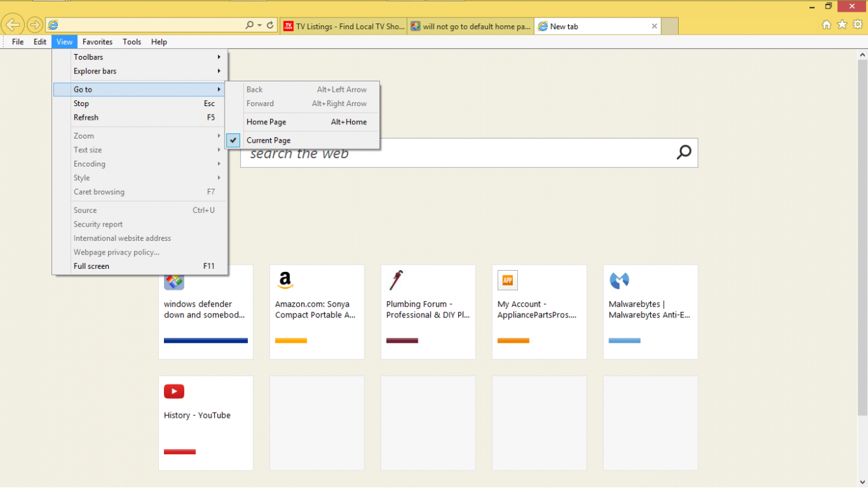Image resolution: width=868 pixels, height=488 pixels.
Task: Choose Full screen in View menu
Action: pyautogui.click(x=140, y=266)
